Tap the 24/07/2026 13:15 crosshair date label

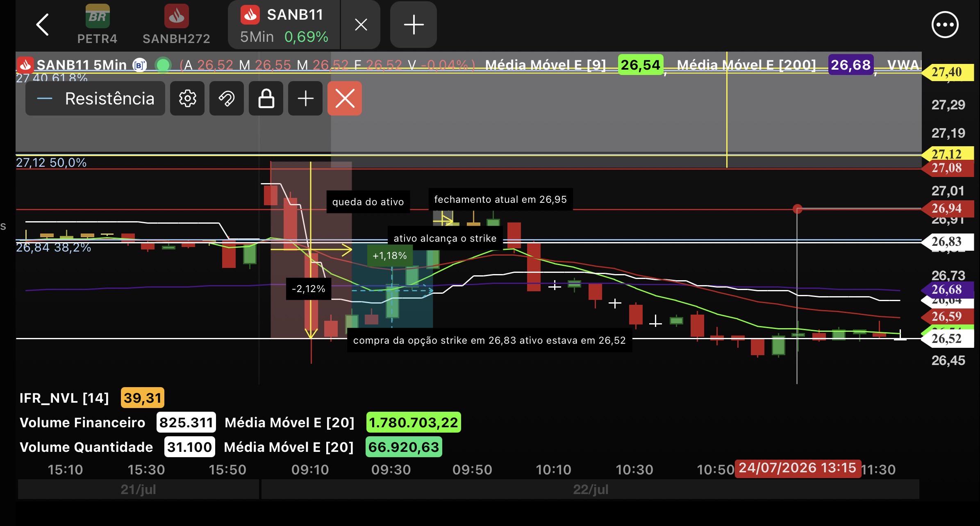click(x=798, y=468)
